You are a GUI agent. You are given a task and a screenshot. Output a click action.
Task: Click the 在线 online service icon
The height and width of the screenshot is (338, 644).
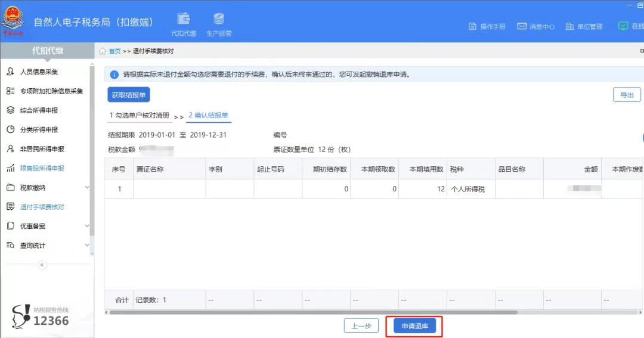[623, 26]
